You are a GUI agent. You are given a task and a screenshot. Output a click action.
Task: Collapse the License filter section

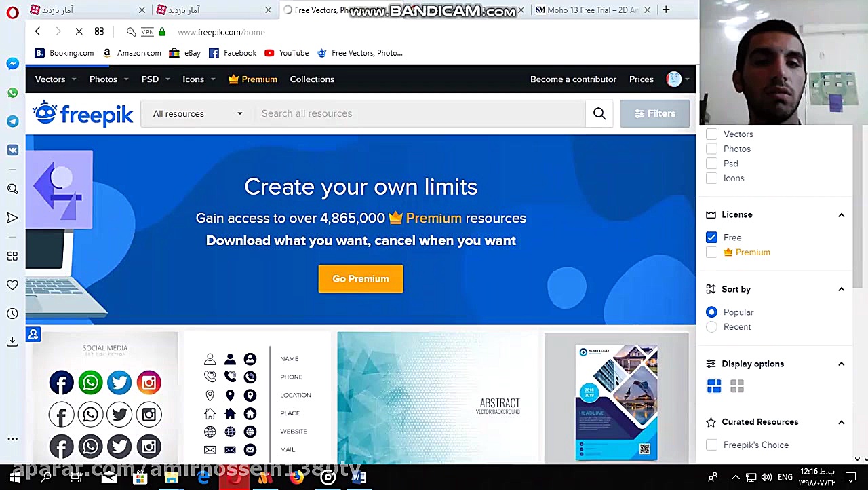[841, 215]
